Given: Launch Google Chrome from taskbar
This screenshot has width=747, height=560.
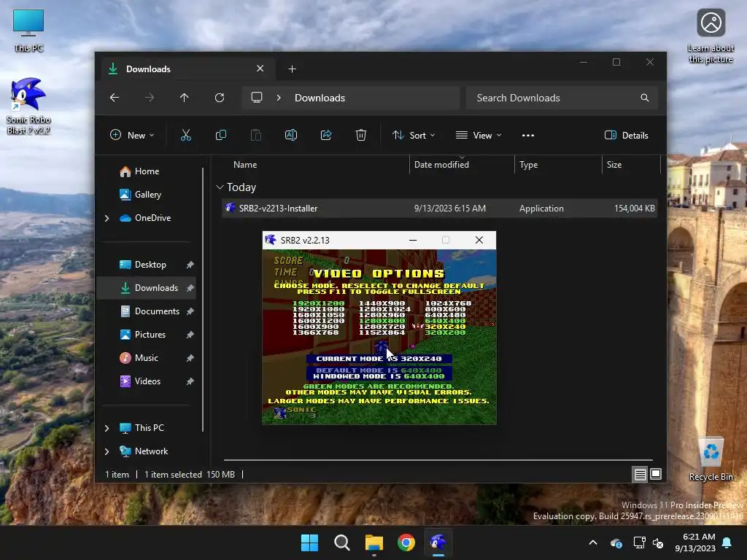Looking at the screenshot, I should coord(406,542).
